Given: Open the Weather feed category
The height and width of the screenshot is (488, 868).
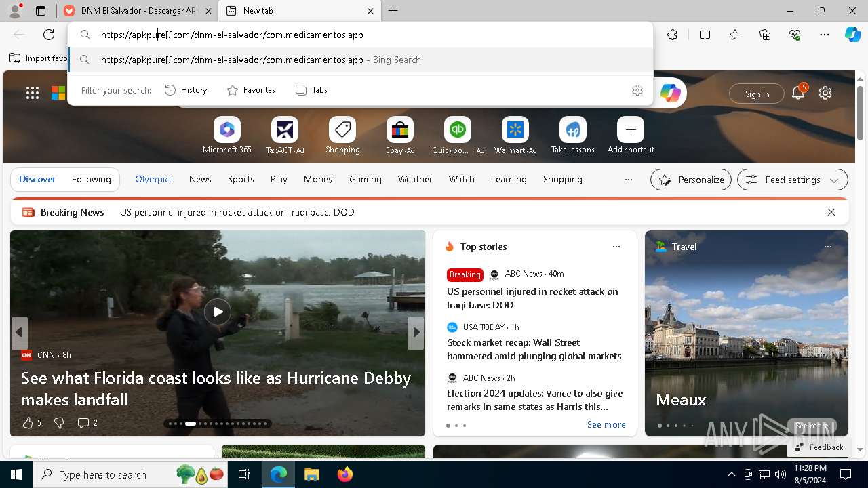Looking at the screenshot, I should click(x=415, y=180).
